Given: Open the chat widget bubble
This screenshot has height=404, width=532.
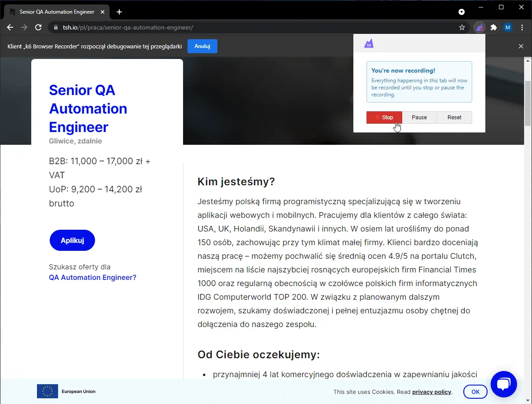Looking at the screenshot, I should click(503, 384).
